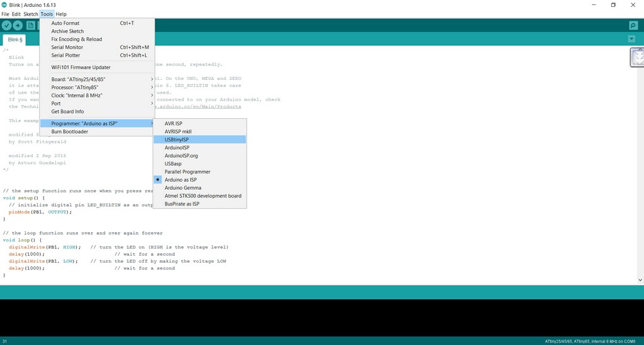Click "by Arturo Guadalupi" comment line
644x345 pixels.
37,163
